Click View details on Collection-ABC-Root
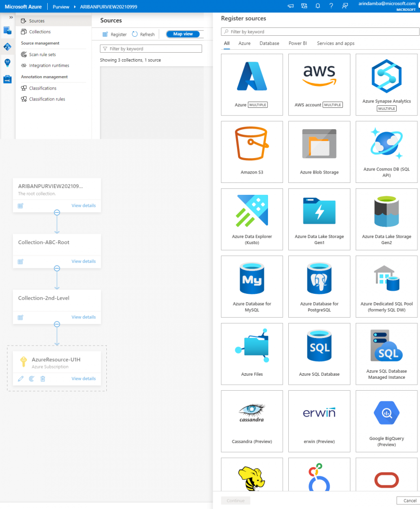Viewport: 420px width, 509px height. click(x=83, y=261)
